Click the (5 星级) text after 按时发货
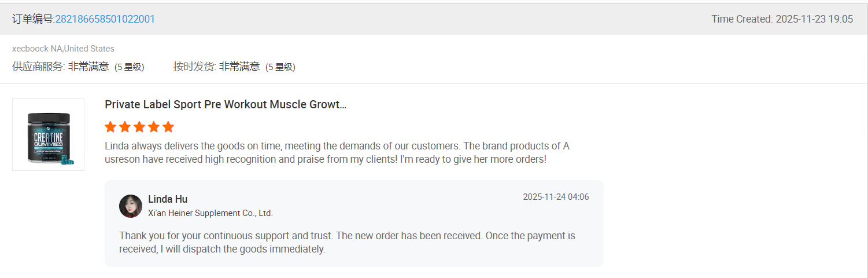 coord(280,67)
